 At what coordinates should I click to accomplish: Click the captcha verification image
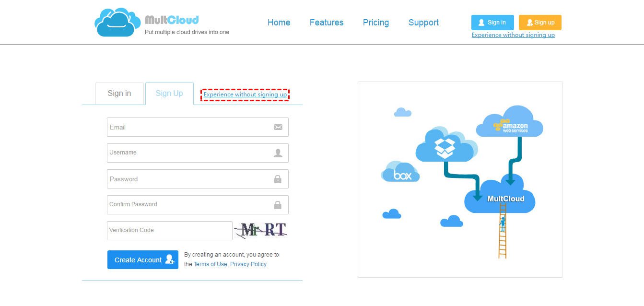pos(260,231)
